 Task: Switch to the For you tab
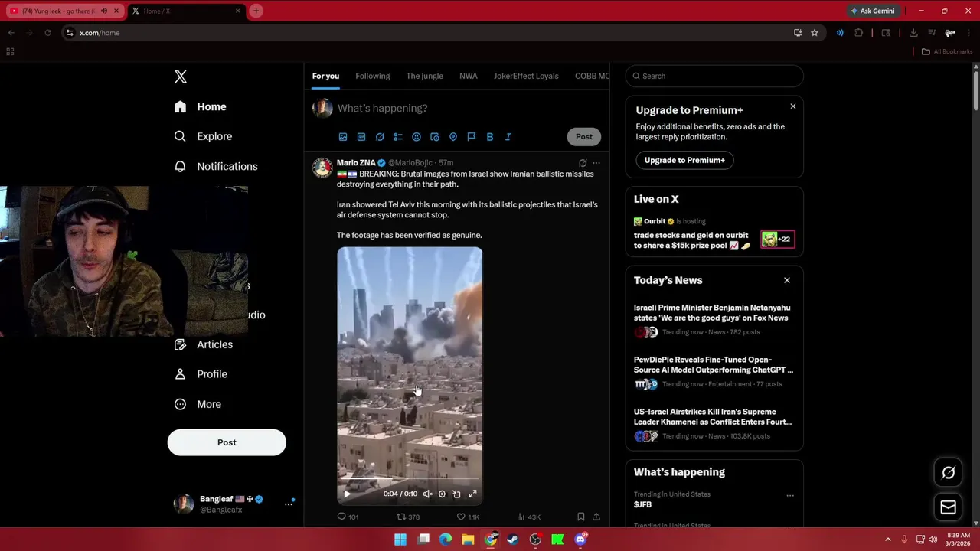click(x=325, y=76)
